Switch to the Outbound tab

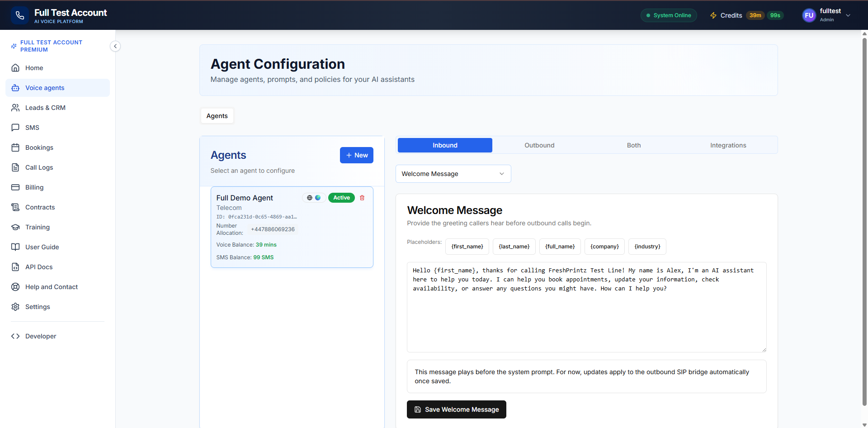(x=539, y=145)
